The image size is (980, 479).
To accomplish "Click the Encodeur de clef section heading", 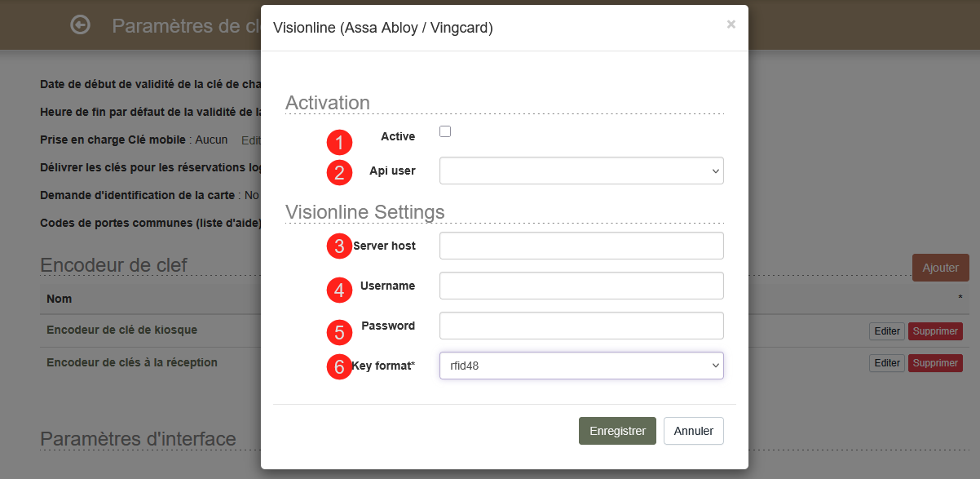I will click(114, 264).
